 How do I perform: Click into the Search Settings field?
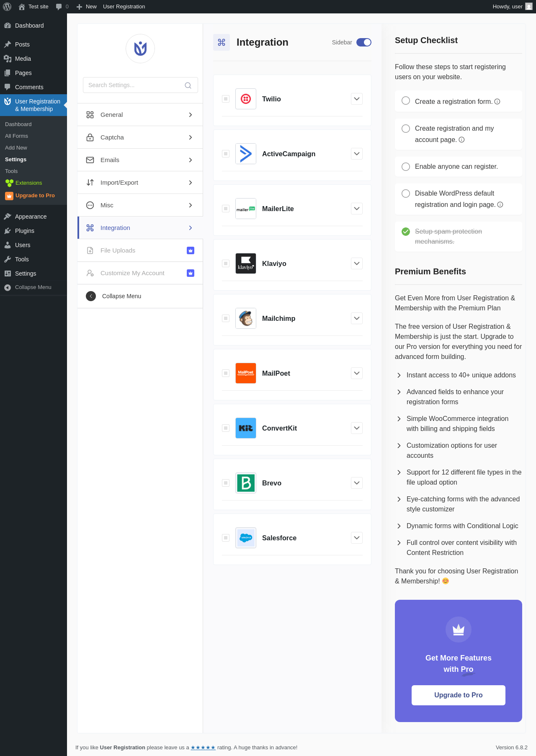pyautogui.click(x=140, y=85)
